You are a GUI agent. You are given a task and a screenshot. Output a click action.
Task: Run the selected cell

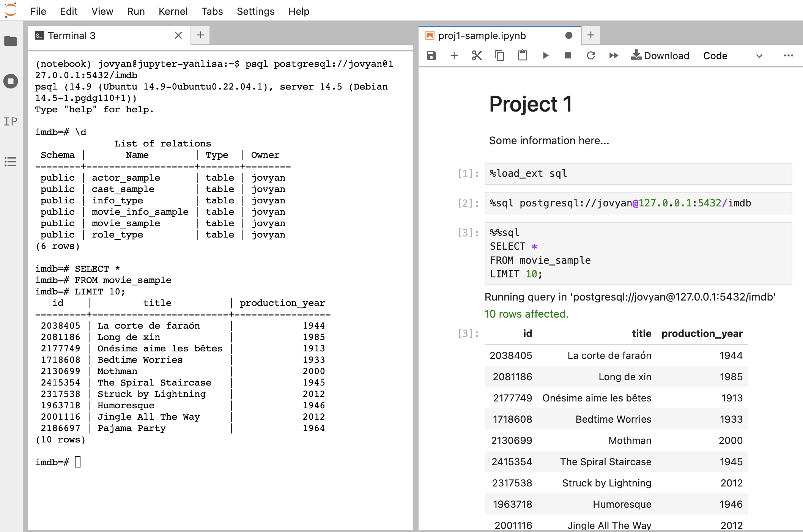coord(545,56)
